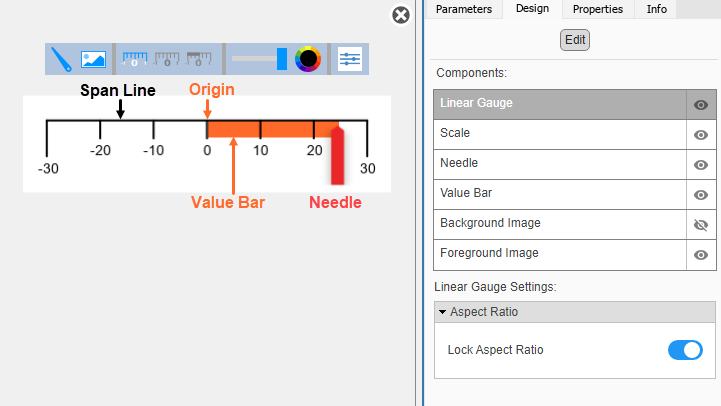Select the blue scale ruler icon
The height and width of the screenshot is (406, 721).
point(134,59)
